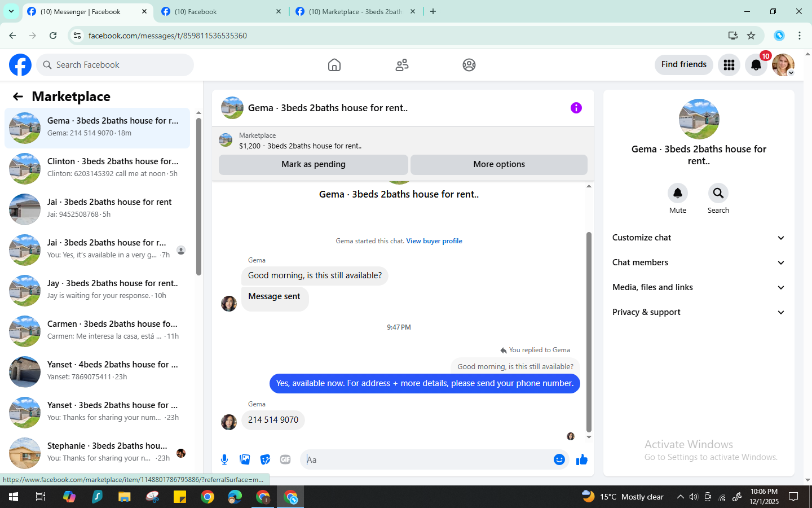Open the notifications bell

[756, 65]
